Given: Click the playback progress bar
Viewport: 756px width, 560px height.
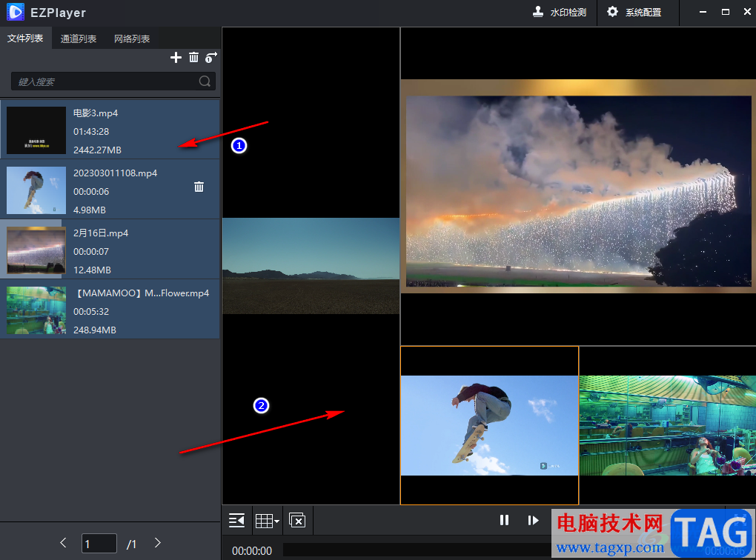Looking at the screenshot, I should pyautogui.click(x=415, y=550).
